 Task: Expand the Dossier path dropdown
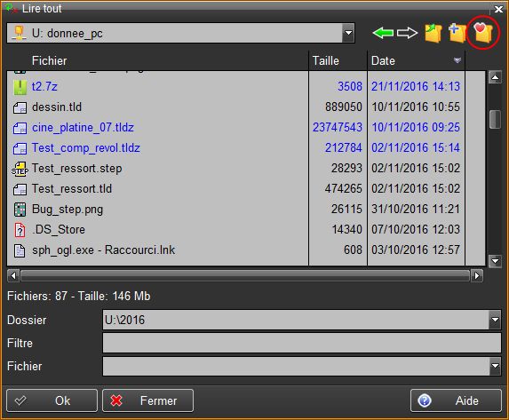(x=495, y=320)
